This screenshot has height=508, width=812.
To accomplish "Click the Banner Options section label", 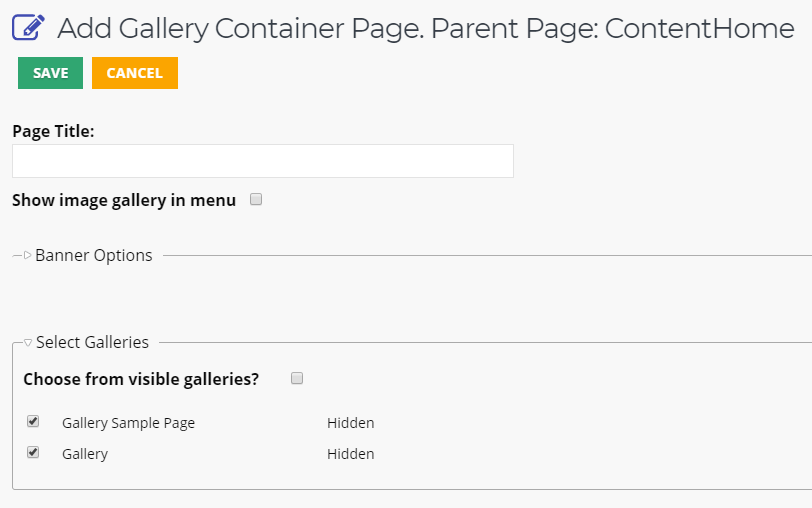I will point(94,255).
